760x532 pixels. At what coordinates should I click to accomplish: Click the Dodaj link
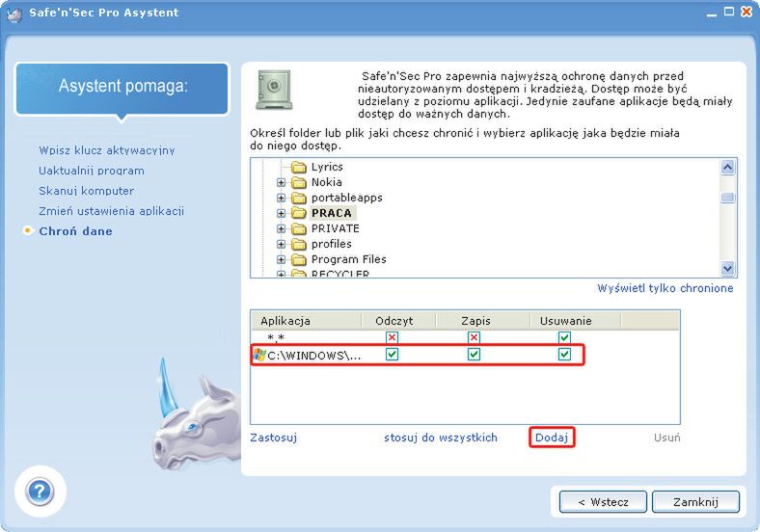552,438
